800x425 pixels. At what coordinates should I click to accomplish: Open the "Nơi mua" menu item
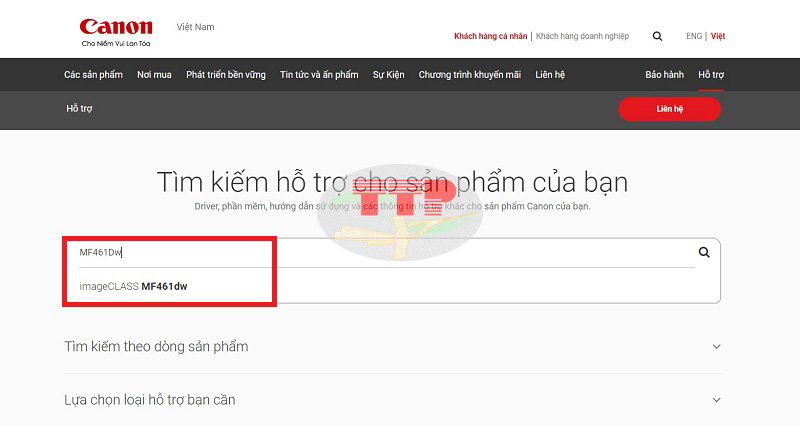154,74
